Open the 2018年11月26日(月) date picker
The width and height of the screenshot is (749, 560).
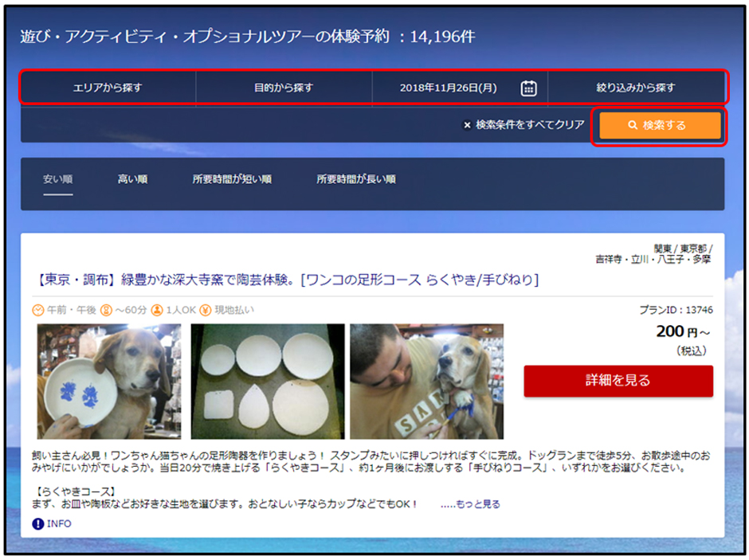[448, 88]
